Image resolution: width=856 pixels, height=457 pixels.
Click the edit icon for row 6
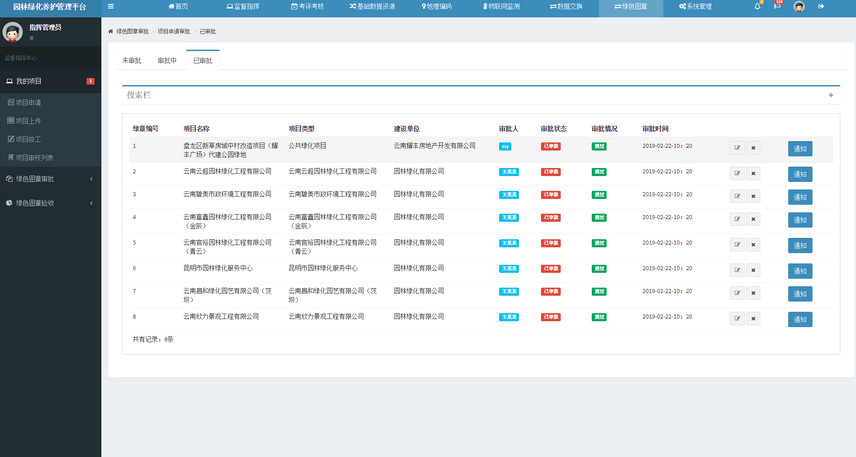point(737,270)
